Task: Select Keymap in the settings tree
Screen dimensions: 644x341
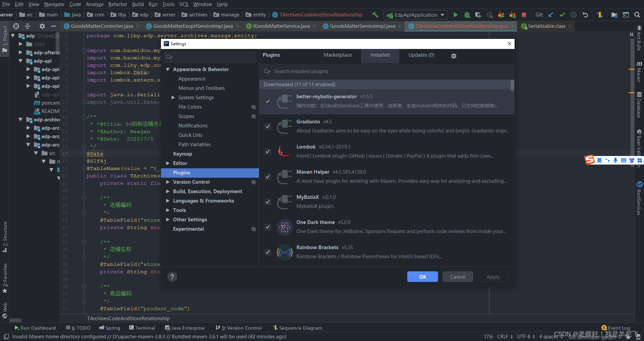Action: click(182, 154)
